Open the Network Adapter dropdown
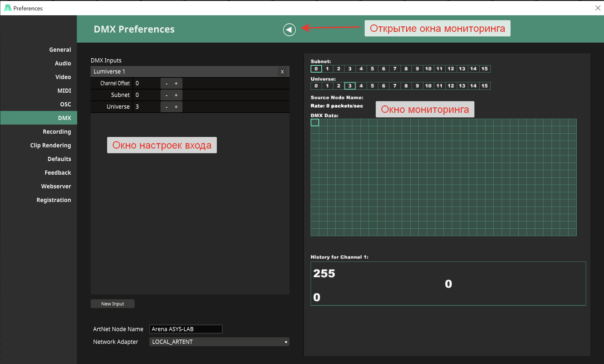This screenshot has height=364, width=604. pyautogui.click(x=219, y=342)
